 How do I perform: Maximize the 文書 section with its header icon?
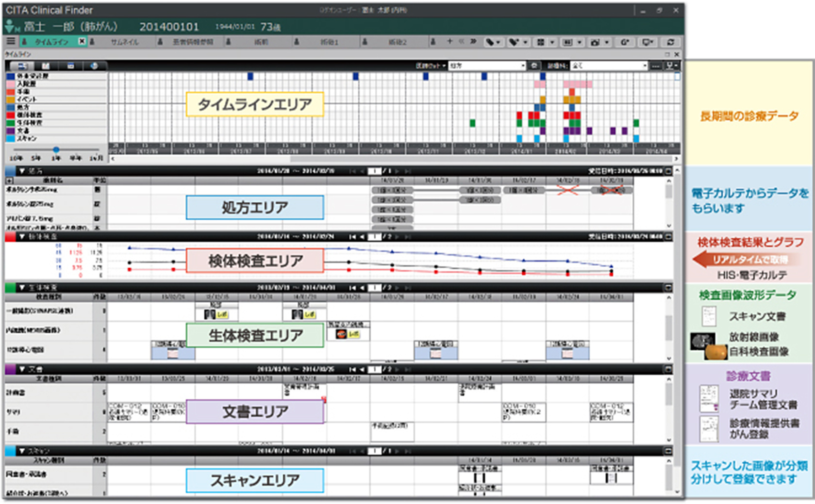pyautogui.click(x=668, y=369)
